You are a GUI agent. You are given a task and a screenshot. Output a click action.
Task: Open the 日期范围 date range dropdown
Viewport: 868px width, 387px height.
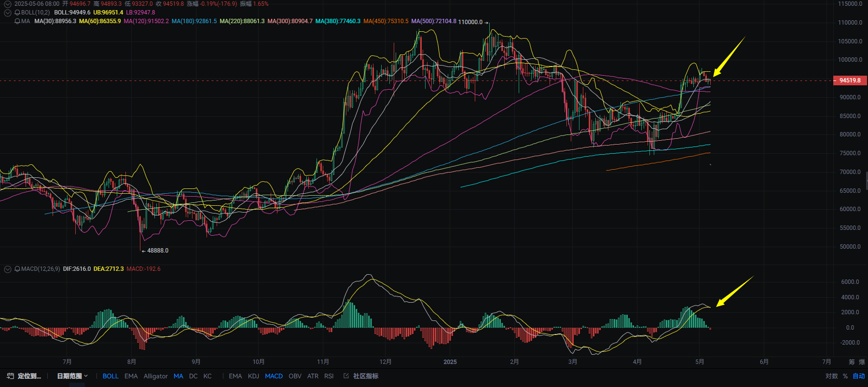[x=72, y=376]
